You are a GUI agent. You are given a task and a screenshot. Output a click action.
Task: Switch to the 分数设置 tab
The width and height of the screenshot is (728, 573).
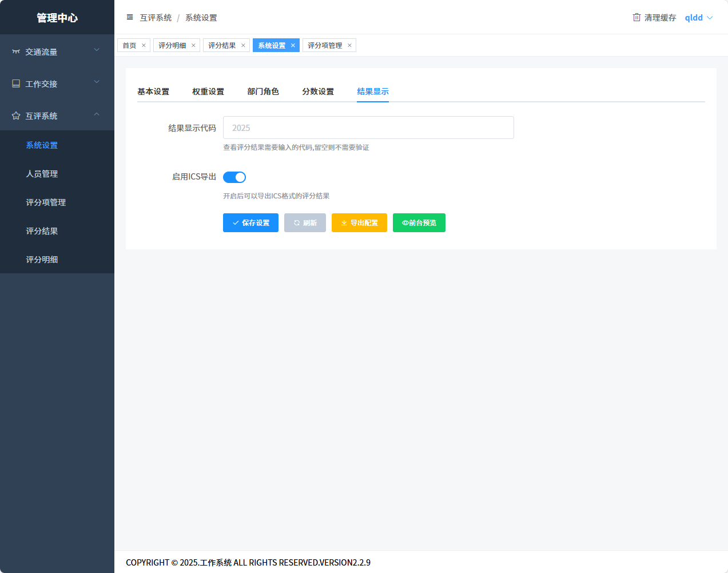tap(318, 91)
